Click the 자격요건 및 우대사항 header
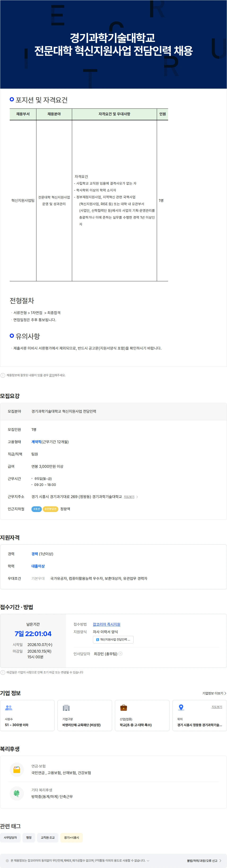Image resolution: width=227 pixels, height=868 pixels. [114, 114]
